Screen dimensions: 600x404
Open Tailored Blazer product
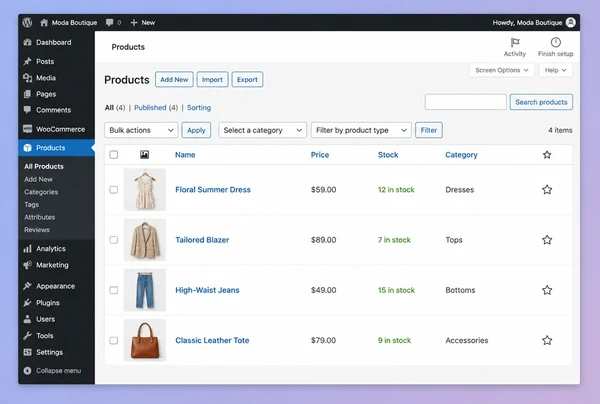(202, 240)
